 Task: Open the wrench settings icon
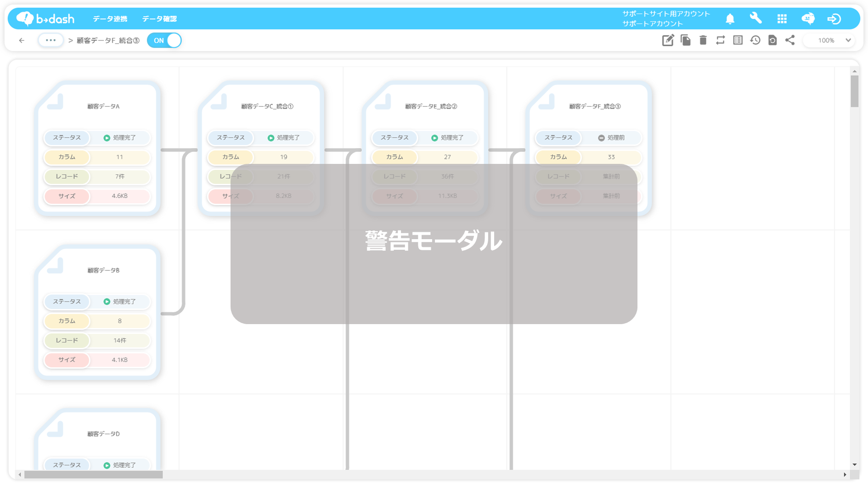755,18
